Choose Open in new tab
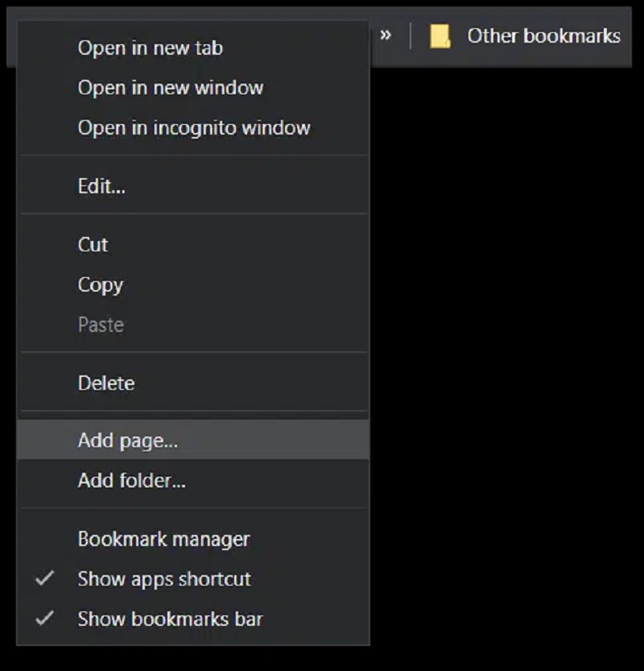Image resolution: width=644 pixels, height=671 pixels. pyautogui.click(x=150, y=48)
